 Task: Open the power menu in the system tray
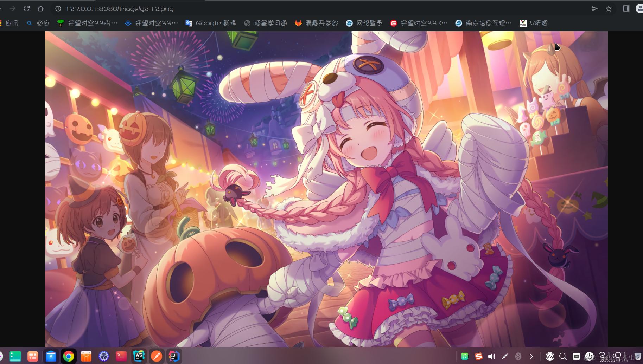(x=589, y=356)
